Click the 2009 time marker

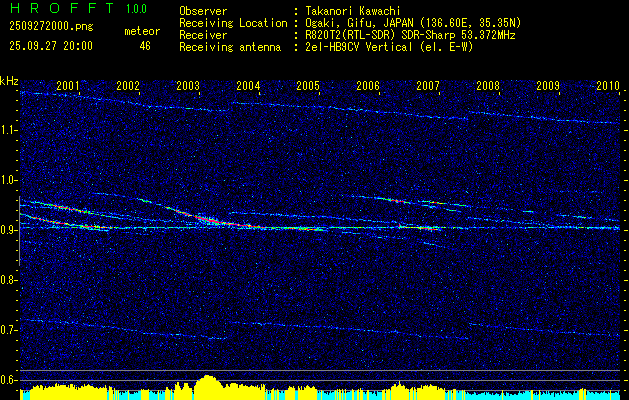[x=548, y=85]
